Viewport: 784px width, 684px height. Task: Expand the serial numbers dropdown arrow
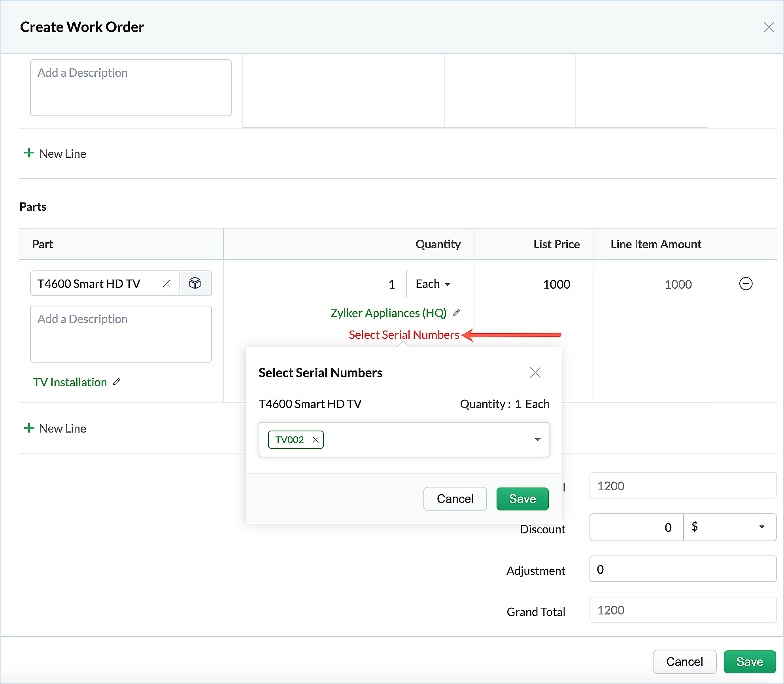point(537,440)
